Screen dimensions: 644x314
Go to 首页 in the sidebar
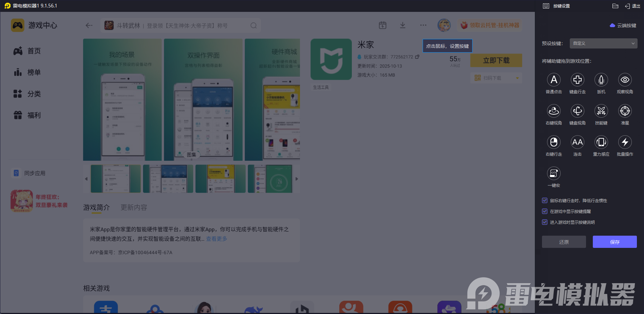pos(27,51)
